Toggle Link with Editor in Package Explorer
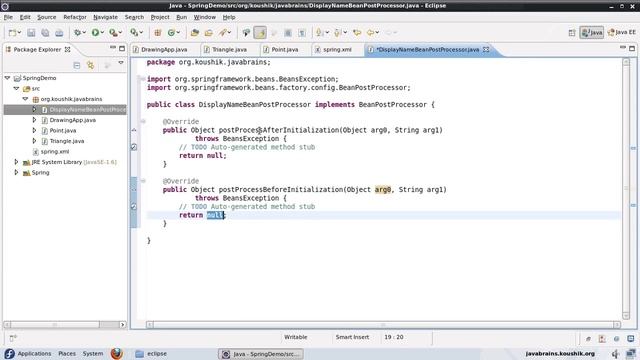 pyautogui.click(x=91, y=65)
